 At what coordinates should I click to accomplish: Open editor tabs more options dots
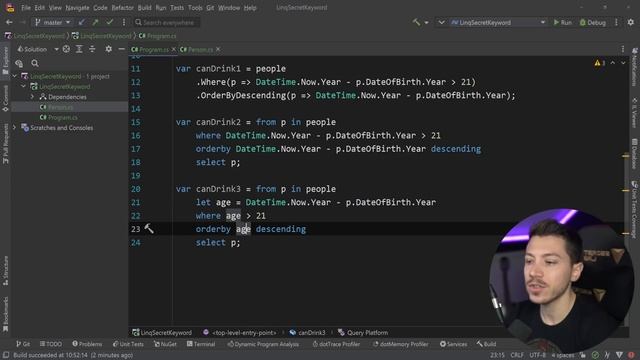point(623,49)
